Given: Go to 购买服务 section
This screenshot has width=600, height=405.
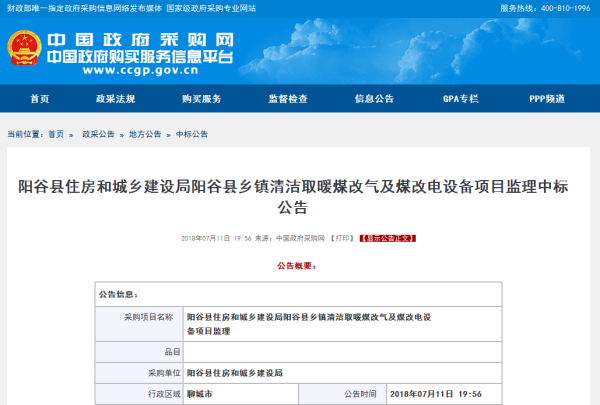Looking at the screenshot, I should point(202,99).
